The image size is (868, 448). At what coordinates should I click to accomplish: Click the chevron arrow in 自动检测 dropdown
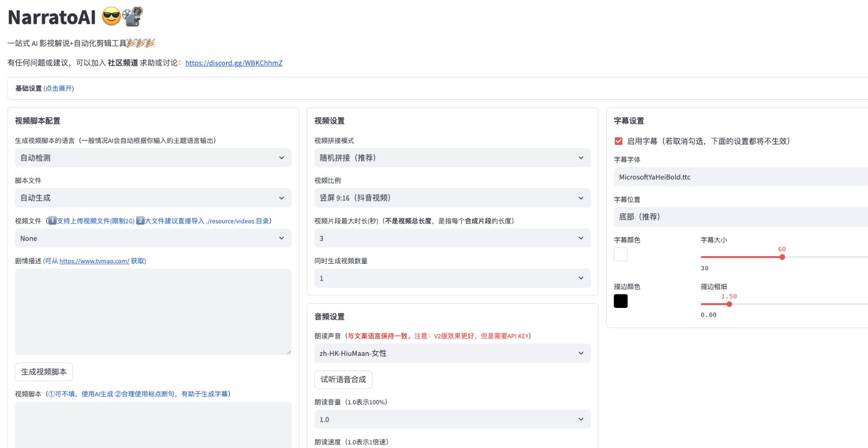[282, 158]
